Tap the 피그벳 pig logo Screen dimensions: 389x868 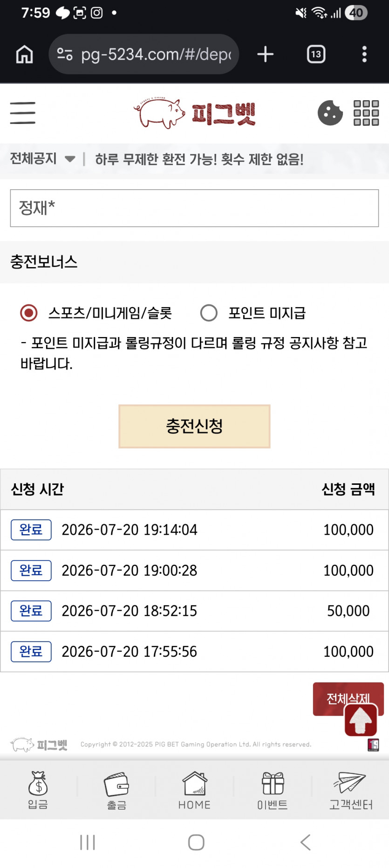pyautogui.click(x=194, y=113)
